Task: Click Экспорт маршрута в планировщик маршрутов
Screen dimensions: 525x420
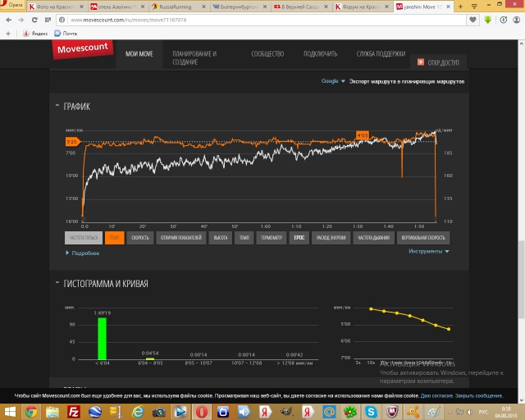Action: (407, 81)
